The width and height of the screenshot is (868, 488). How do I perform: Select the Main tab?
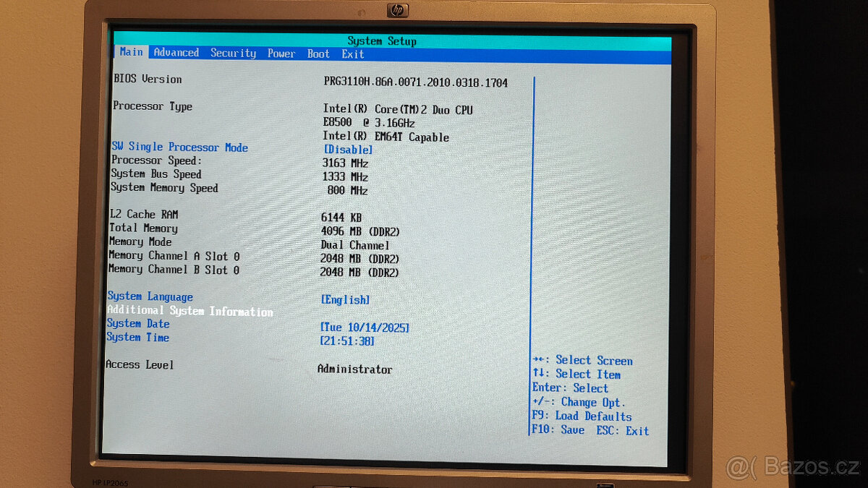point(130,51)
